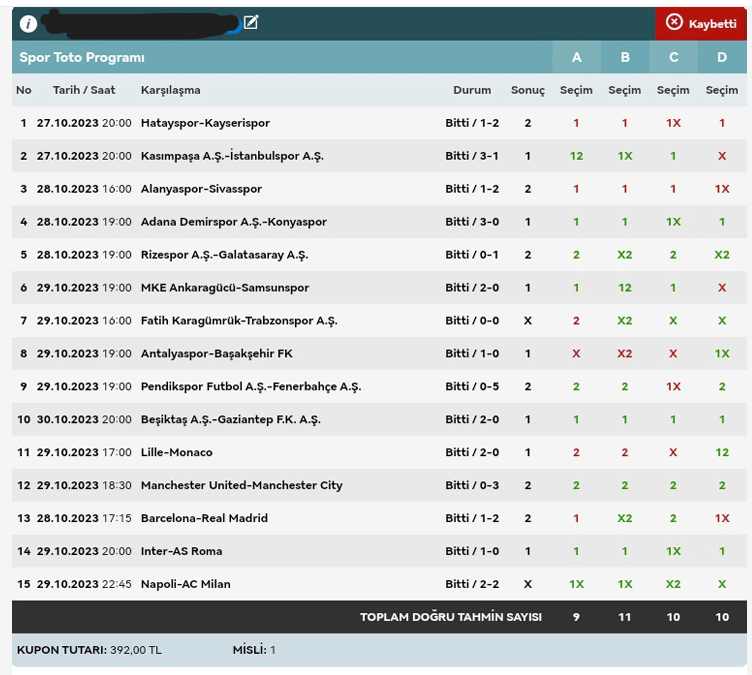Screen dimensions: 752x675
Task: Click the Karşılaşma column header
Action: point(171,90)
